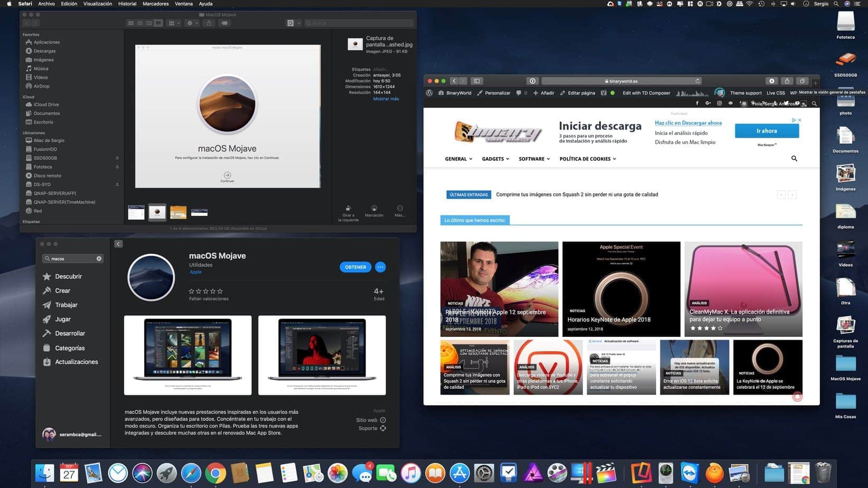This screenshot has width=868, height=488.
Task: Expand POLÍTICA DE COOKIES menu
Action: pyautogui.click(x=588, y=159)
